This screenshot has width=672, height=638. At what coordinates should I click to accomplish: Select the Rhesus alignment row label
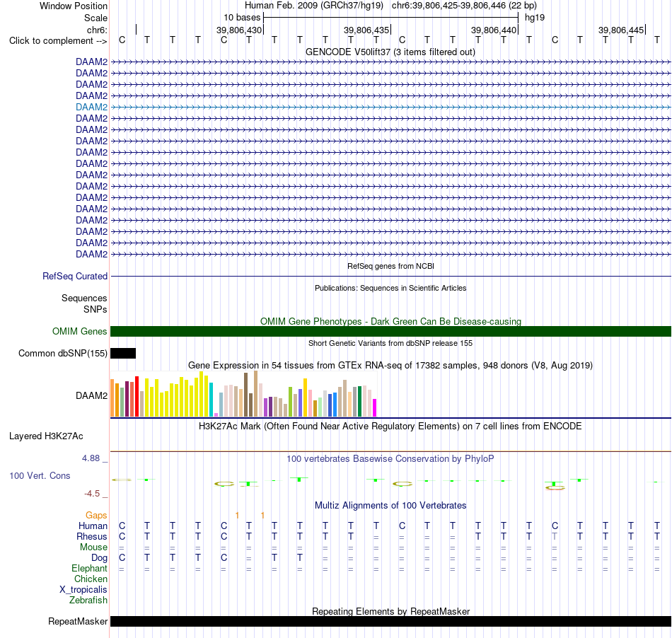tap(92, 537)
